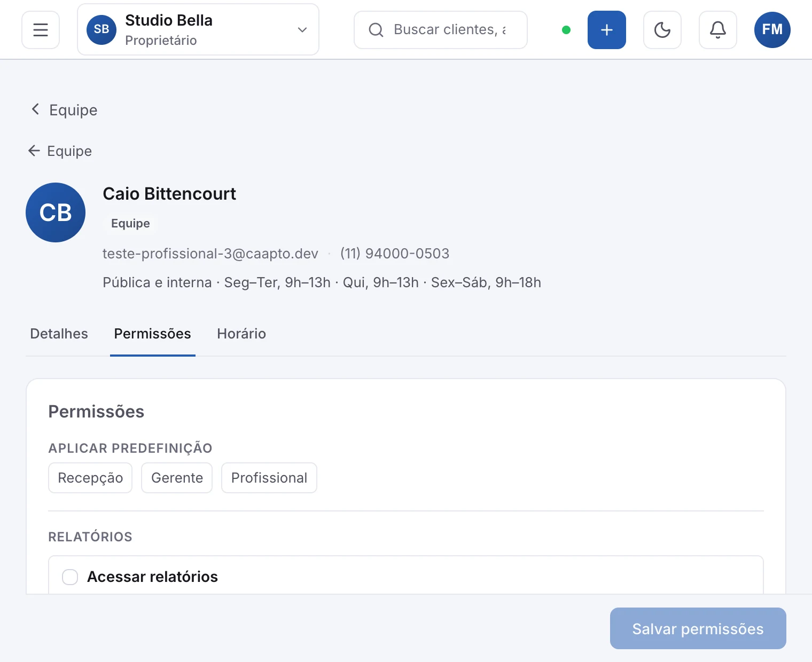
Task: Apply the Gerente preset
Action: pos(177,478)
